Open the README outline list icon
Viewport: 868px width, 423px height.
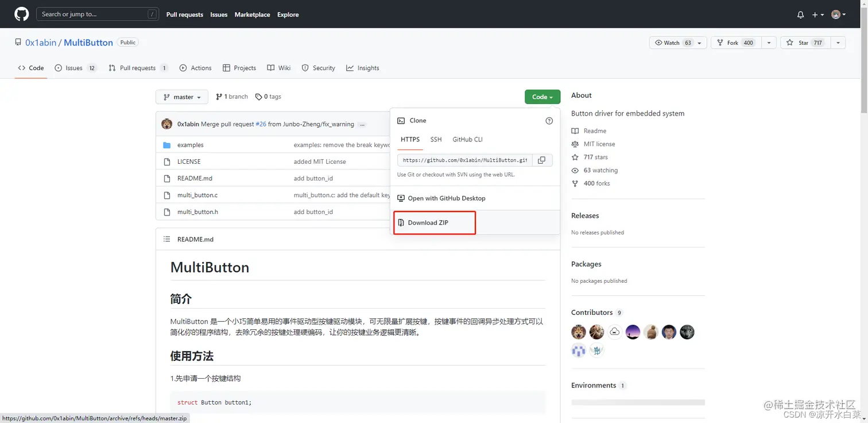166,239
